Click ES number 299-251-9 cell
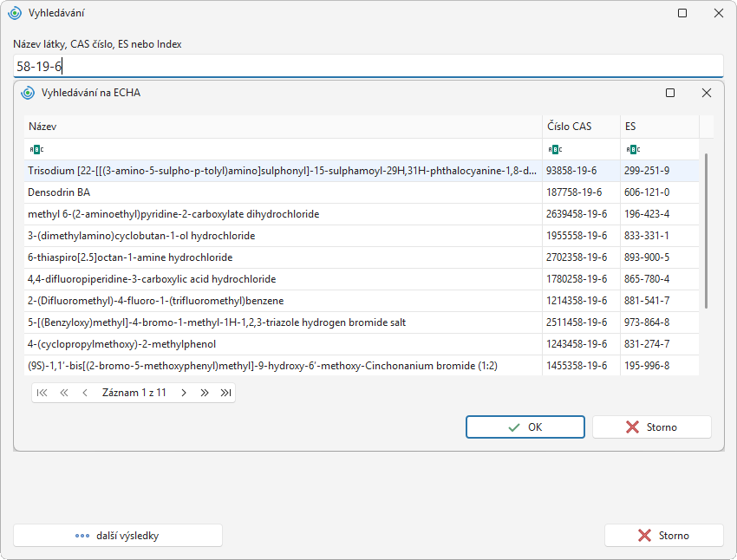 [660, 171]
